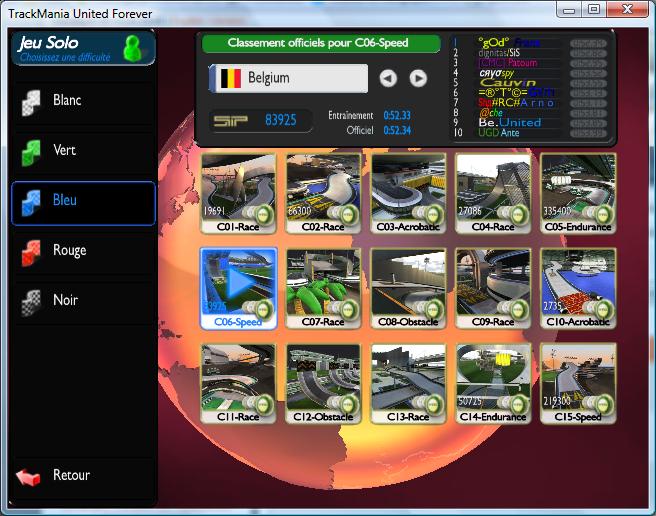Open the Belgium zone selector

coord(288,78)
